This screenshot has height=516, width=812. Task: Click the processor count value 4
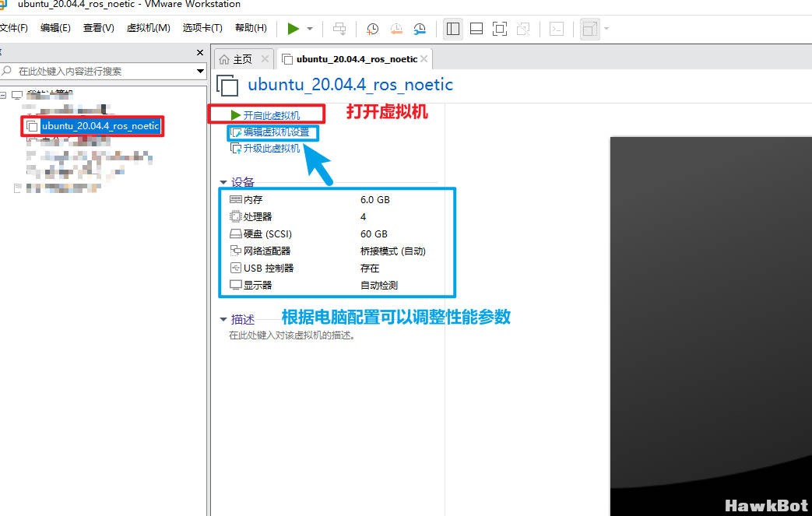click(363, 217)
